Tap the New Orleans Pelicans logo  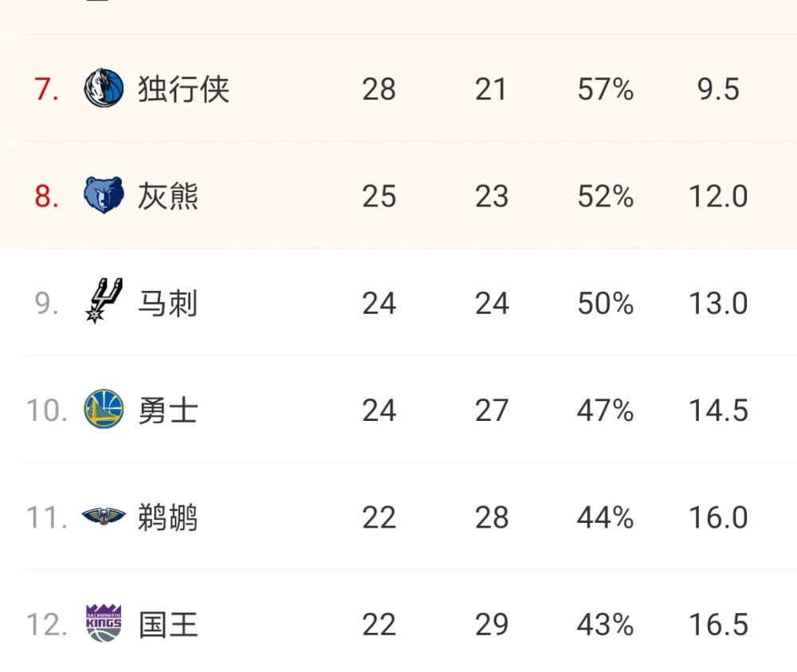coord(104,516)
